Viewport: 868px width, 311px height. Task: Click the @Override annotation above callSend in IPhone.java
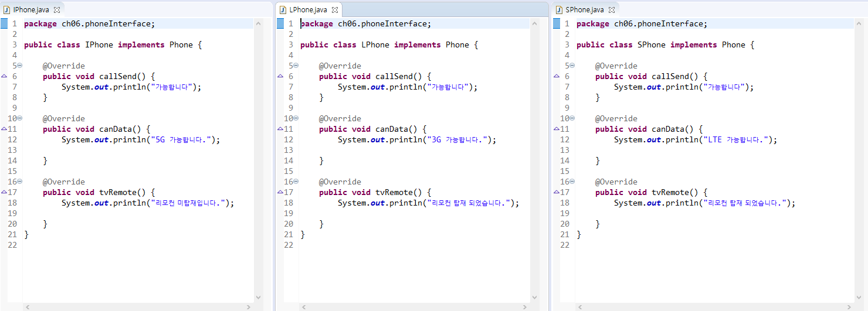(x=64, y=66)
